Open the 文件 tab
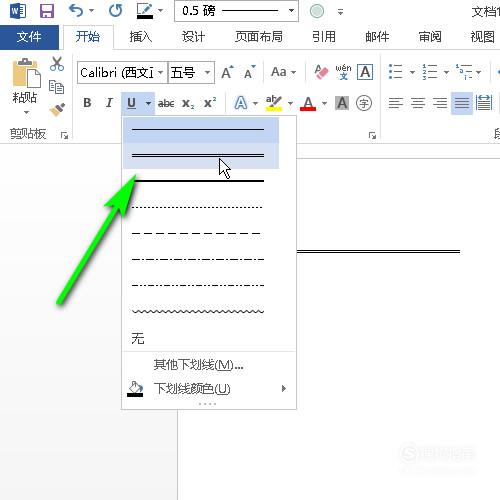This screenshot has height=500, width=500. tap(29, 37)
